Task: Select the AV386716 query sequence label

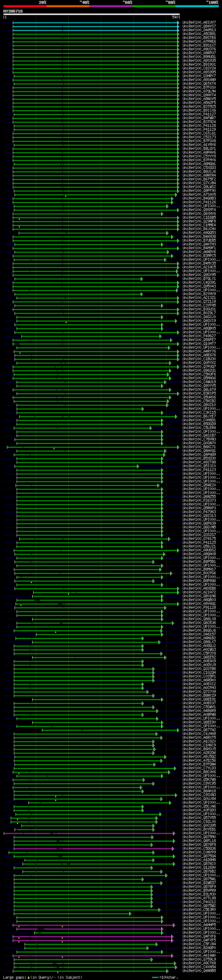Action: (x=13, y=11)
